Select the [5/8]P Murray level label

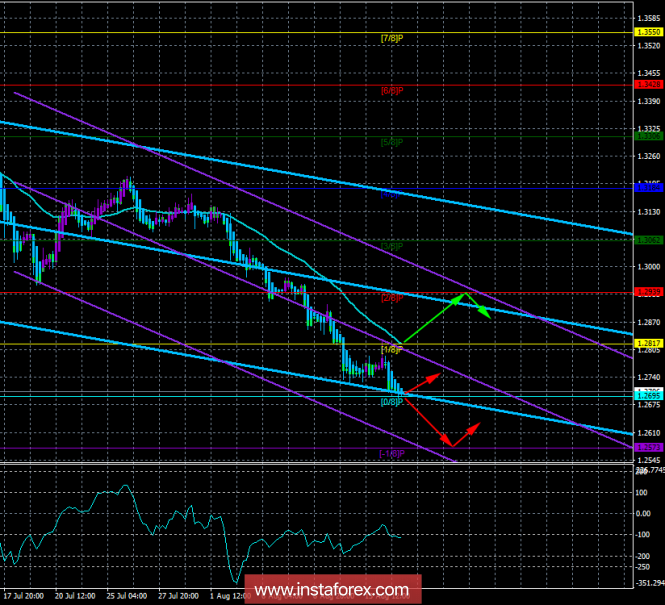[392, 142]
